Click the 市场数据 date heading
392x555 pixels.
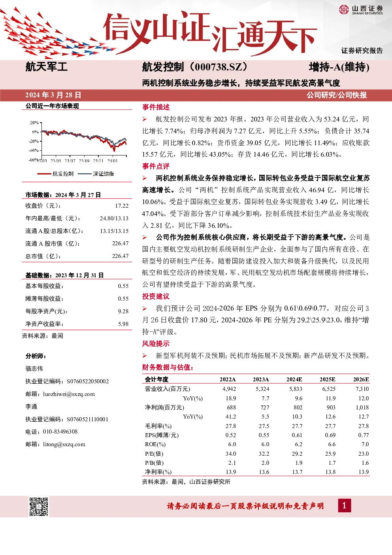tap(63, 195)
